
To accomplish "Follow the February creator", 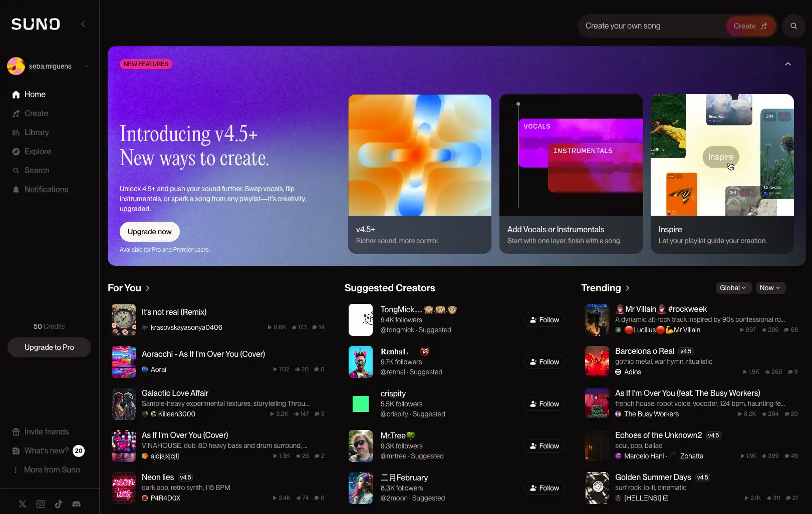I will 544,488.
